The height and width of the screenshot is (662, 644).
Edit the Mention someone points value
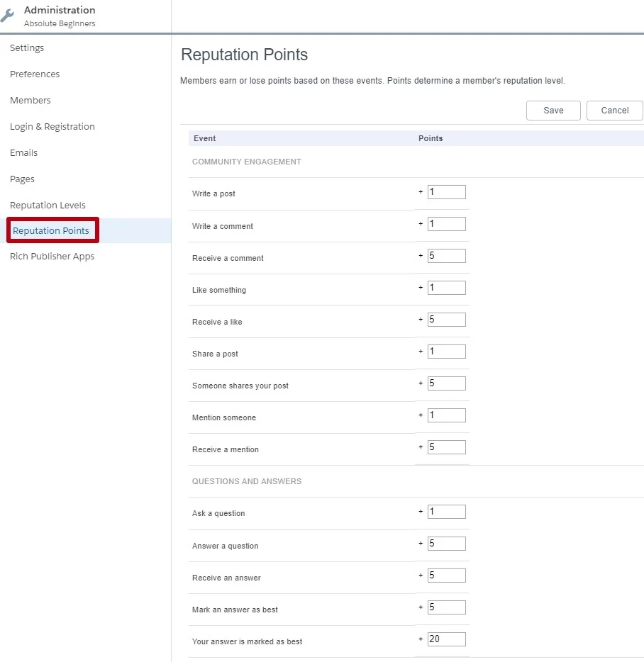point(446,415)
